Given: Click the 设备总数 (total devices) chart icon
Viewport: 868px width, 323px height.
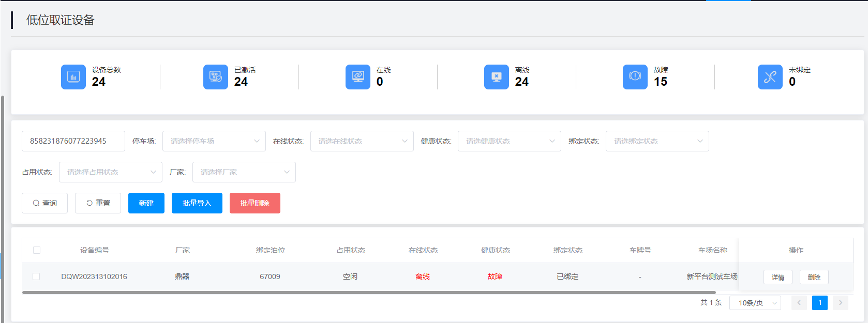Looking at the screenshot, I should (73, 77).
